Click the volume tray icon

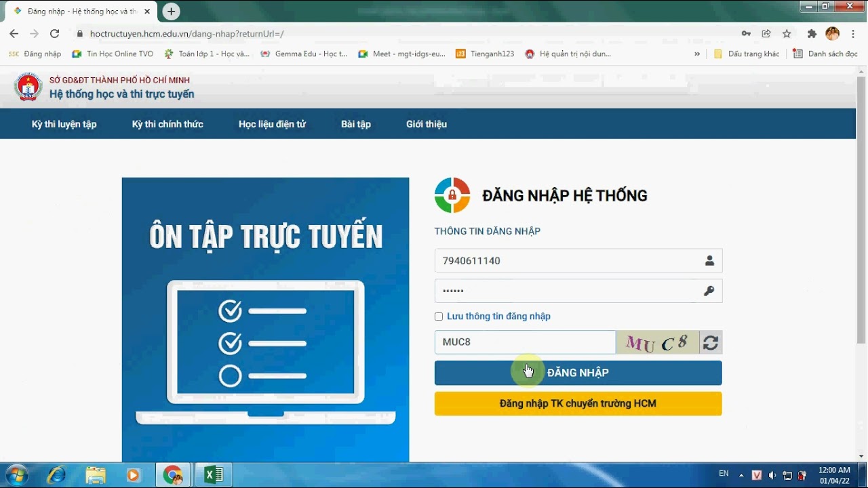pos(772,475)
